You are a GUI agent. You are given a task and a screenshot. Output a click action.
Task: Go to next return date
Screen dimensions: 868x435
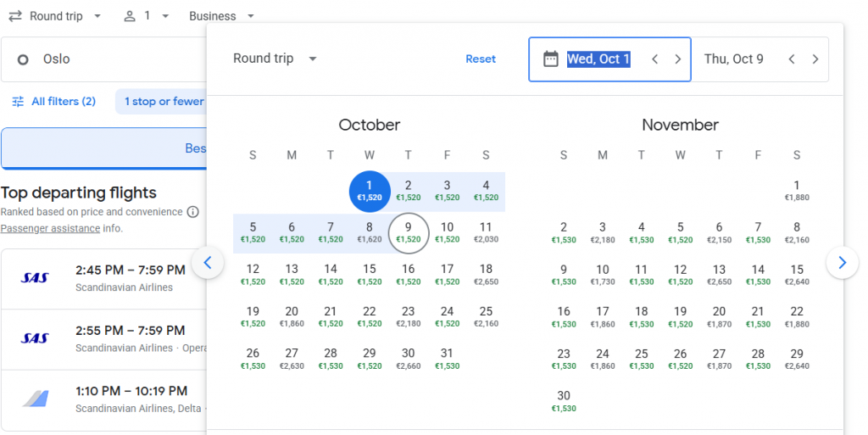coord(815,59)
